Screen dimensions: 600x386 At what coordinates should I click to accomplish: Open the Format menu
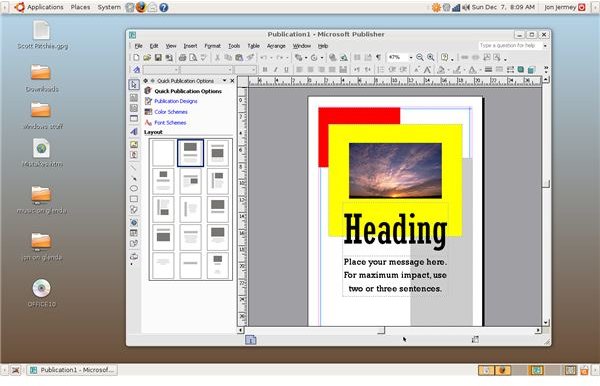[212, 46]
